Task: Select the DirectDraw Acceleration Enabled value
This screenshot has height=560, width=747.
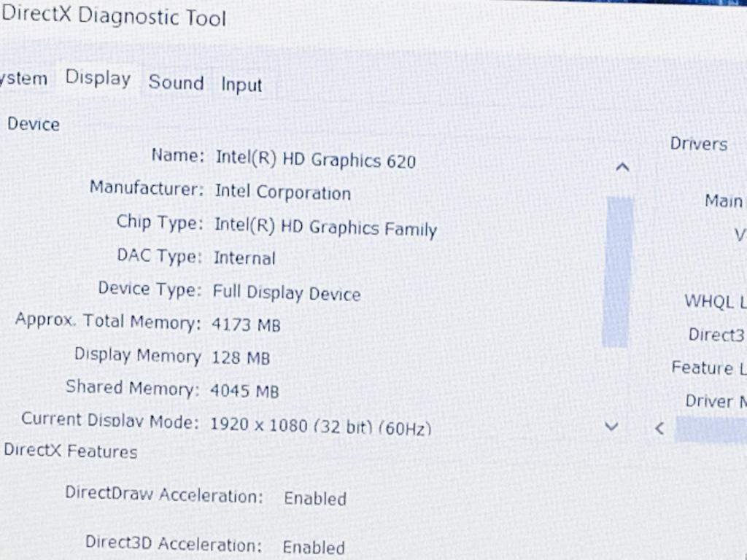Action: coord(315,498)
